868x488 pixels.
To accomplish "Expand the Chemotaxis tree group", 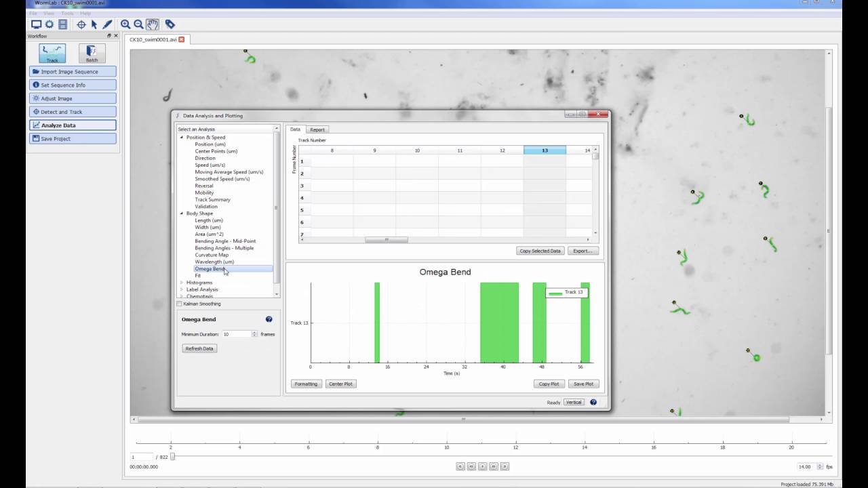I will (182, 296).
